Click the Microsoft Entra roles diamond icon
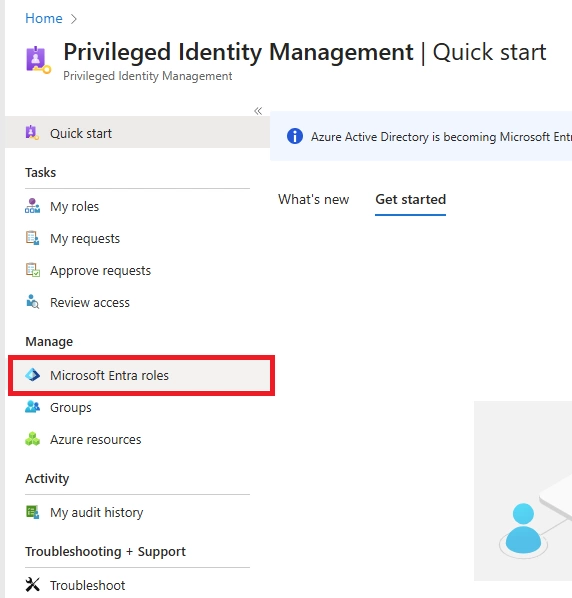Image resolution: width=572 pixels, height=598 pixels. [x=32, y=375]
